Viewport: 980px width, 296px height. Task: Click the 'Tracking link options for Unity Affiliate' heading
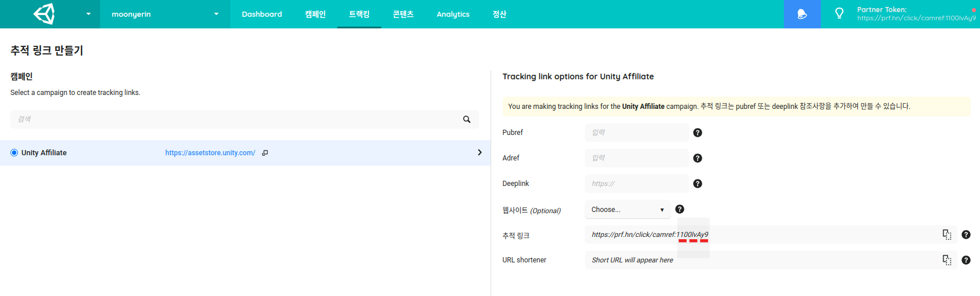coord(578,76)
